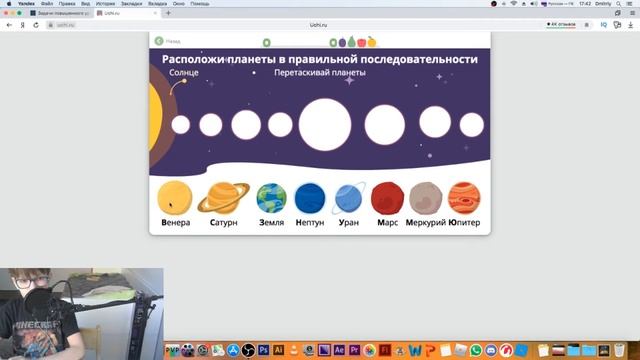
Task: Open WhatsApp from the dock
Action: 476,350
